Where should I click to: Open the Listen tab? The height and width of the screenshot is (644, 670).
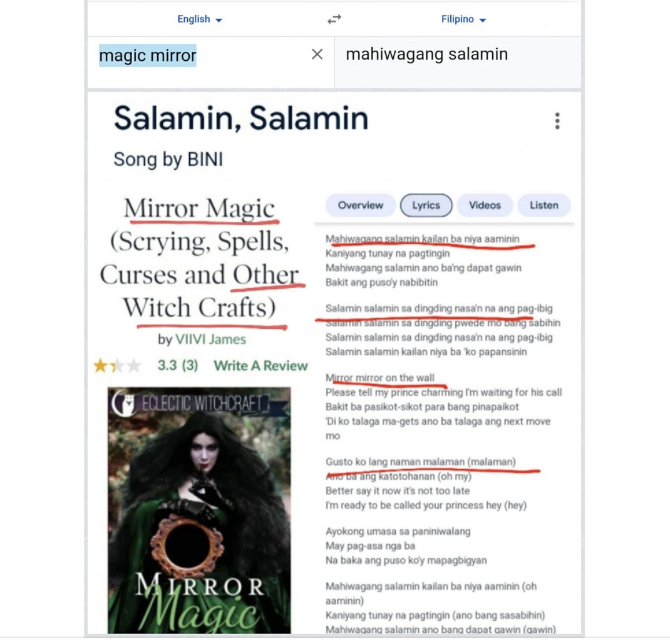coord(544,205)
